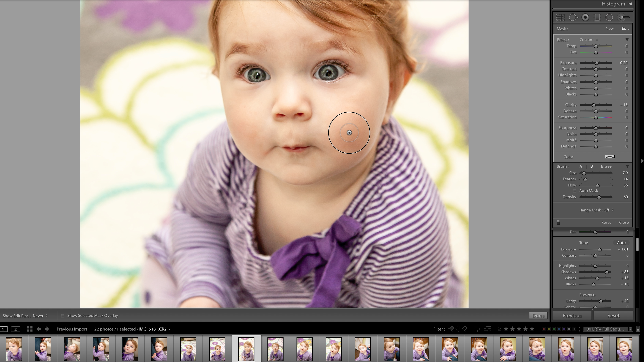Open the Spot Removal tool
This screenshot has height=362, width=644.
574,17
